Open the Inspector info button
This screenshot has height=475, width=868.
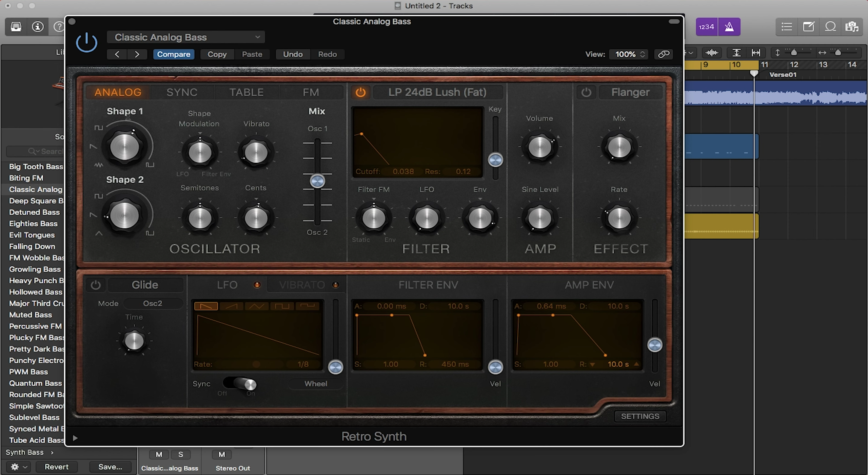coord(38,26)
